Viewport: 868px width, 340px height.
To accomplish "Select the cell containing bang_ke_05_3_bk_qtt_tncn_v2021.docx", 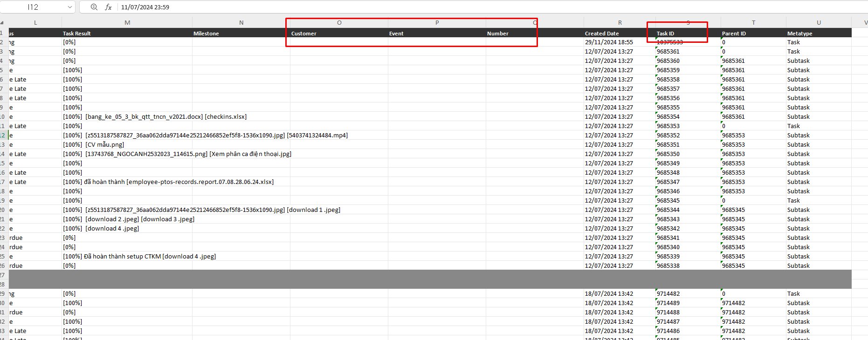I will click(127, 116).
